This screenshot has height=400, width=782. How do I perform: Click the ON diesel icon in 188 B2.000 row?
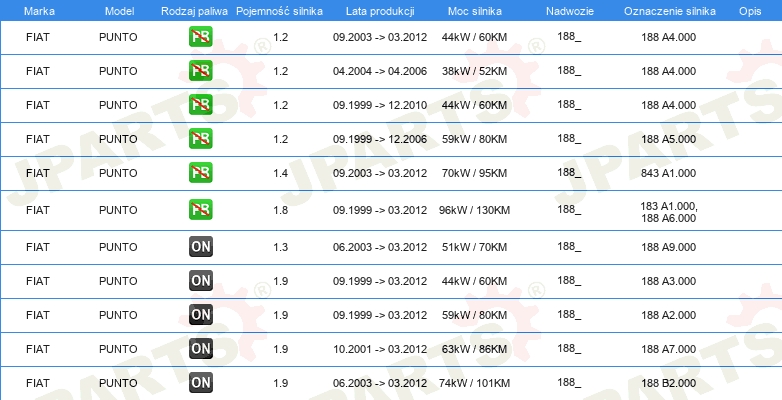(200, 382)
